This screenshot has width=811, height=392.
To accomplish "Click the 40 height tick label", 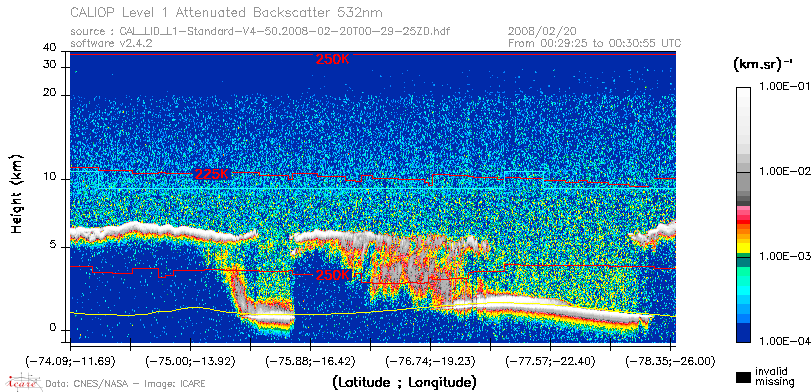I will coord(50,48).
